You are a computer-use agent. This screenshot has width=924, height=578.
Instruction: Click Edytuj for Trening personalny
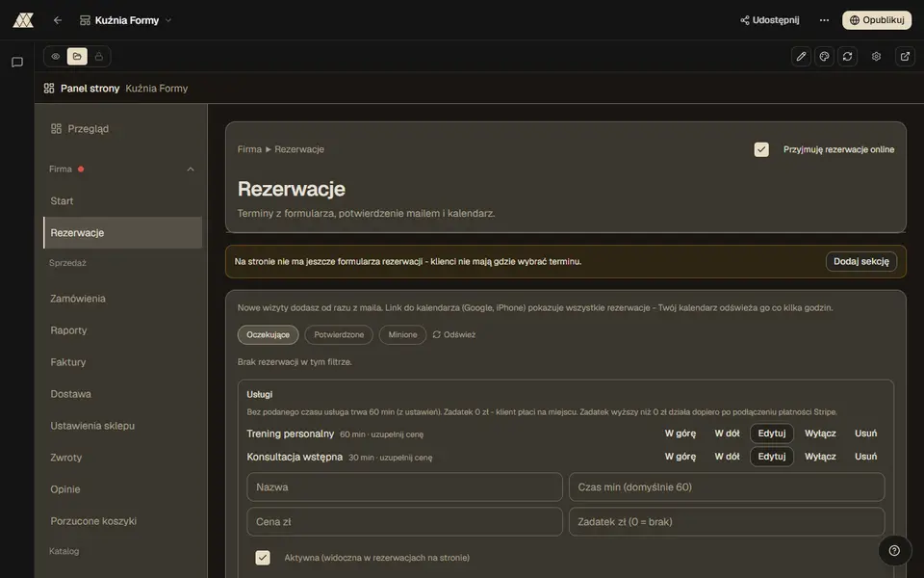coord(771,433)
